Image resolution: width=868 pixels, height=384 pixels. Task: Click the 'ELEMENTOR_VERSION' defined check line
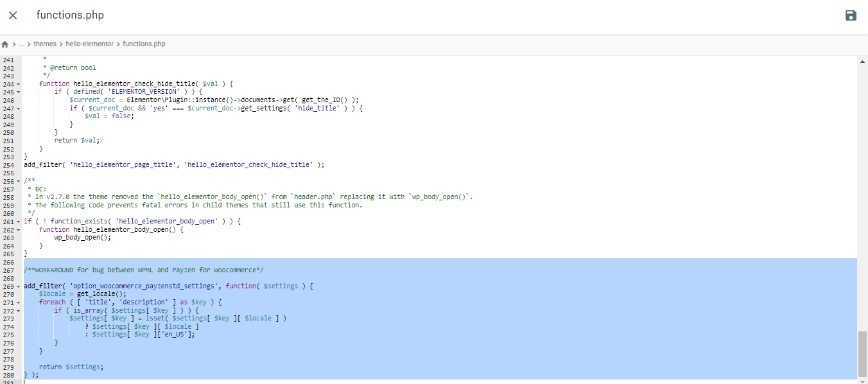coord(129,92)
